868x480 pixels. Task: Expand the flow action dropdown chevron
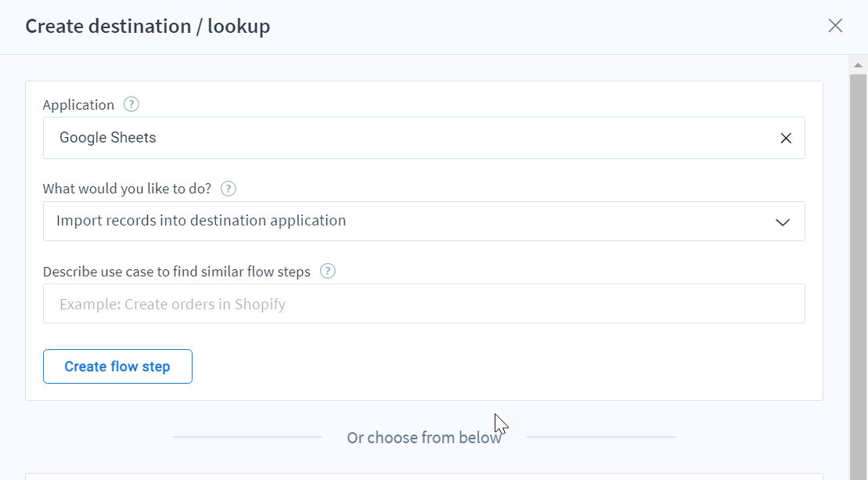tap(782, 222)
